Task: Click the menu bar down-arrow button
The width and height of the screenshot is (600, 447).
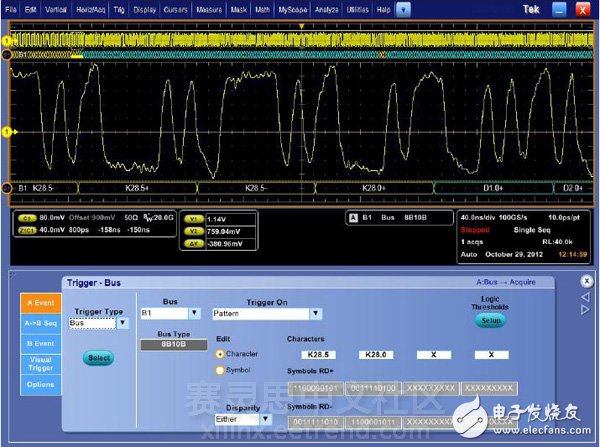Action: coord(402,8)
